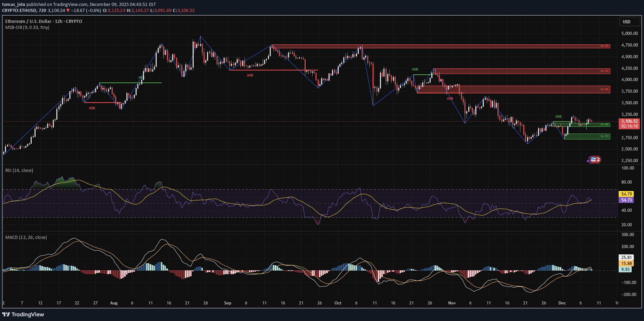Click the red downward change arrow in the header
Viewport: 644px width, 321px height.
[68, 11]
